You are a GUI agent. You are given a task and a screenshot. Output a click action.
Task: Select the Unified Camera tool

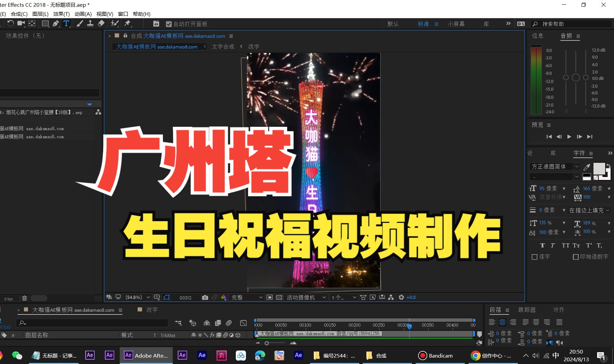[21, 23]
